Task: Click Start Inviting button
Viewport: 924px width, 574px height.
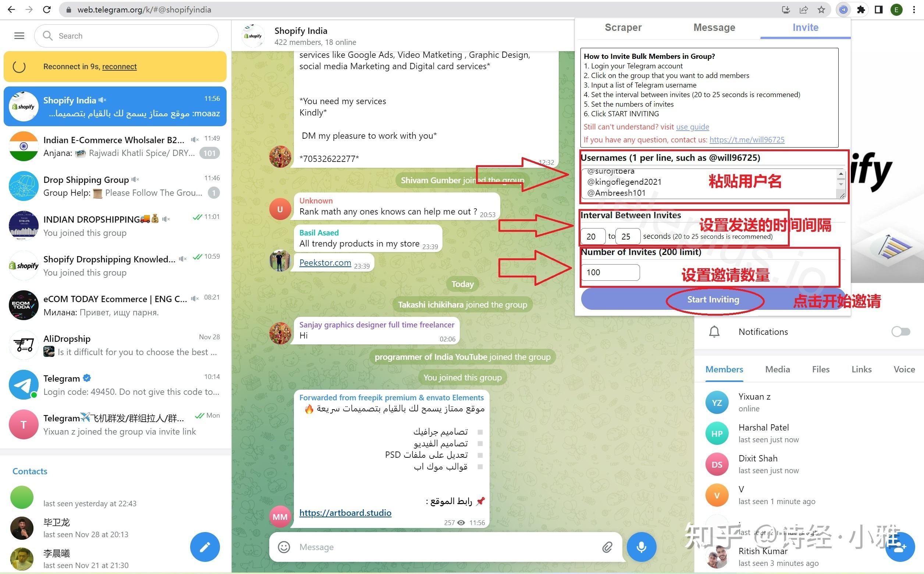Action: [x=714, y=299]
